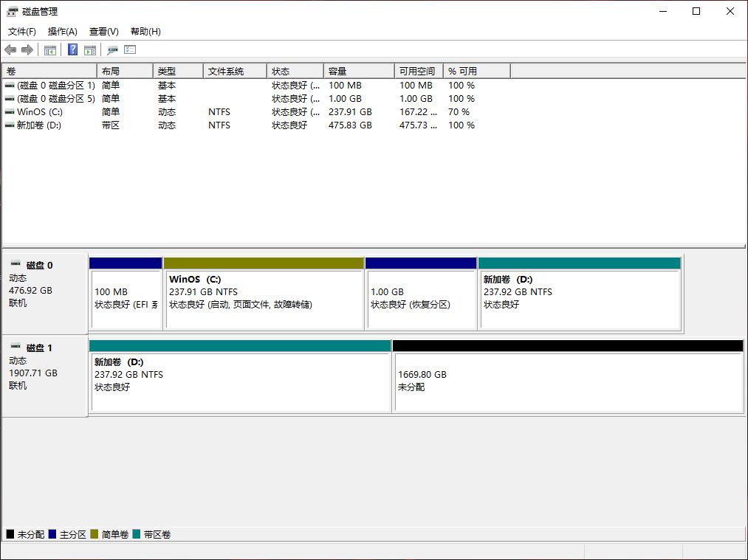Sort by the % 可用 column header
Image resolution: width=748 pixels, height=560 pixels.
(x=477, y=71)
